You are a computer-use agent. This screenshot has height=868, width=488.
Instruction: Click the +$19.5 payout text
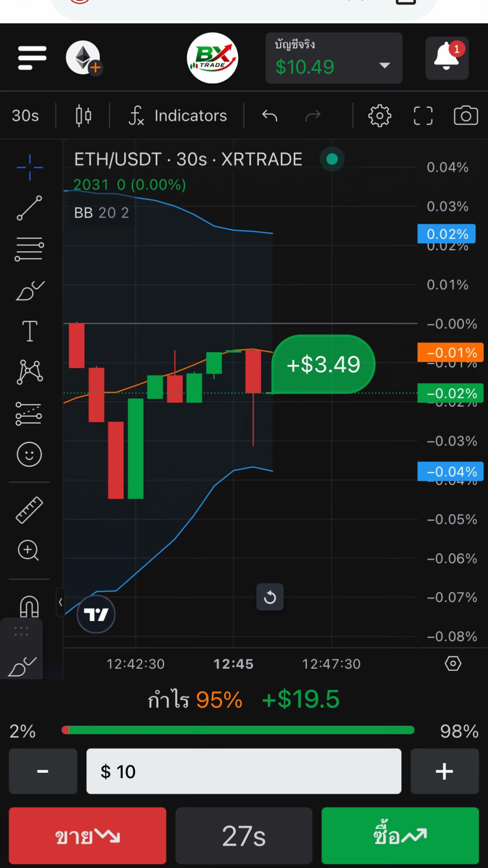301,699
